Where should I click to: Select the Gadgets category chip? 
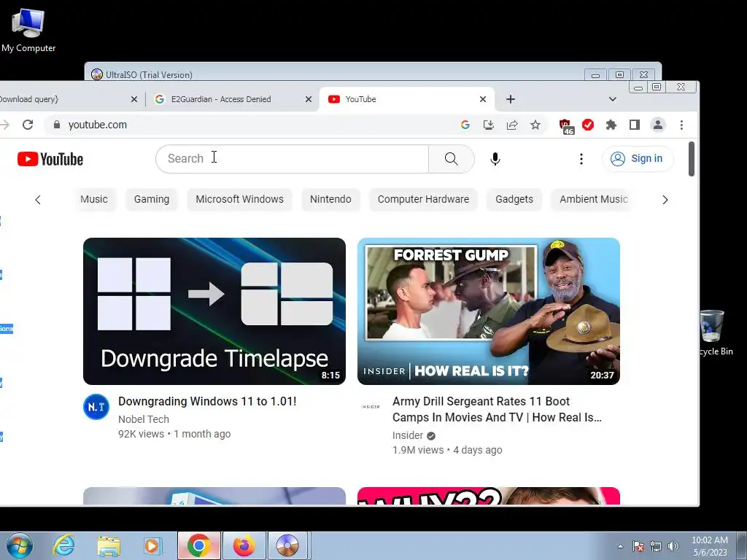pyautogui.click(x=514, y=199)
